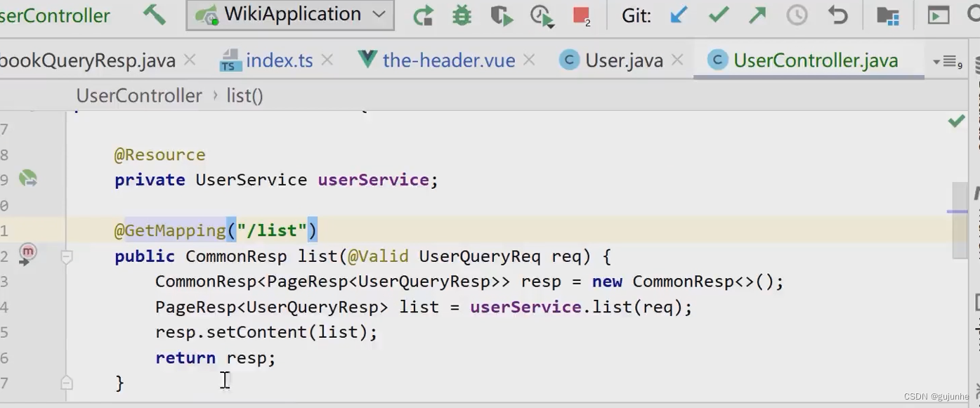This screenshot has width=980, height=408.
Task: Click Git commit green checkmark
Action: point(718,15)
